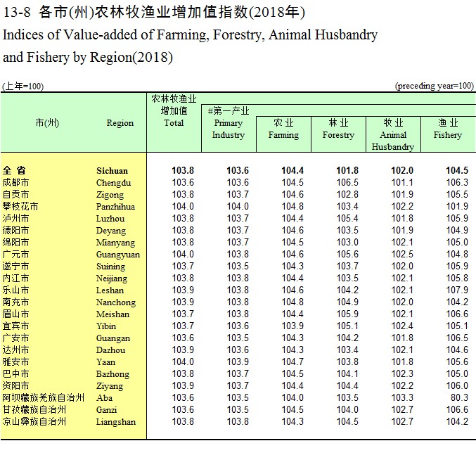
Task: Select the Panzhihua region name
Action: [115, 207]
